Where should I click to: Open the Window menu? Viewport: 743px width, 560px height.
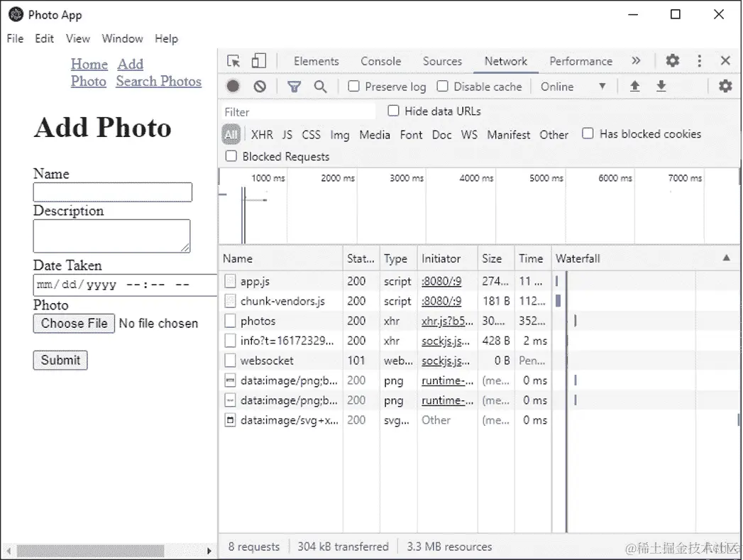pos(122,38)
